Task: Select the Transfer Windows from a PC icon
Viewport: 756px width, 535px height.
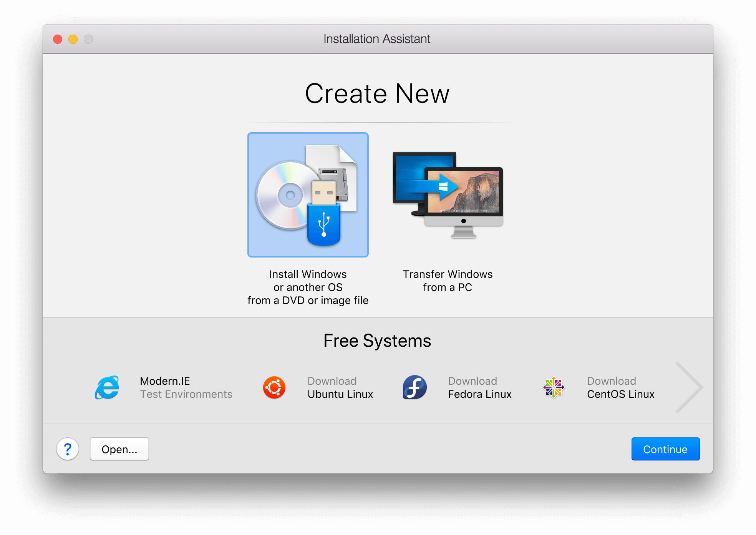Action: 448,195
